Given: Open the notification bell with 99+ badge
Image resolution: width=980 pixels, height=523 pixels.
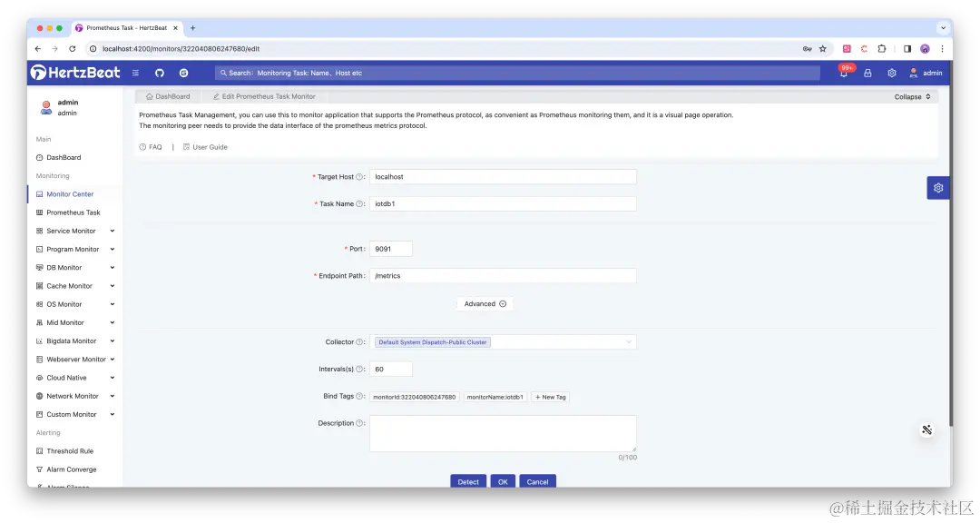Looking at the screenshot, I should 844,73.
